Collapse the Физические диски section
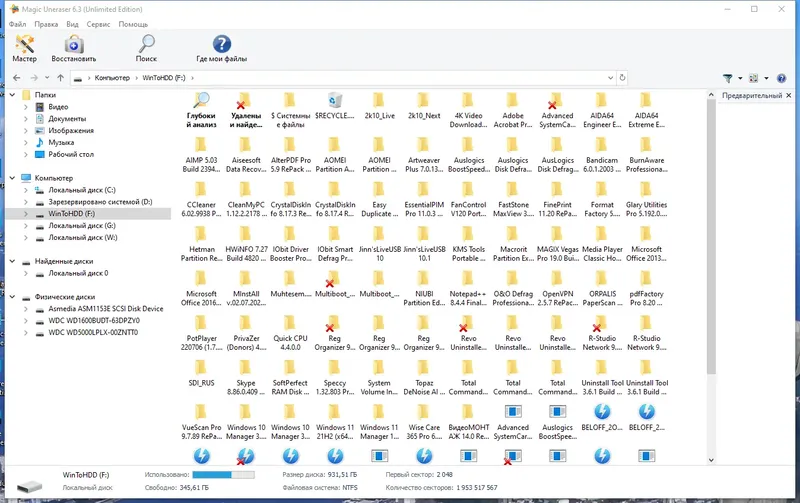800x503 pixels. [x=12, y=297]
